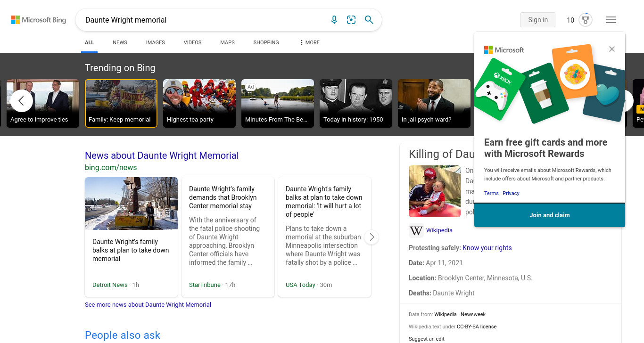Click the rewards points count 10
644x343 pixels.
[570, 20]
